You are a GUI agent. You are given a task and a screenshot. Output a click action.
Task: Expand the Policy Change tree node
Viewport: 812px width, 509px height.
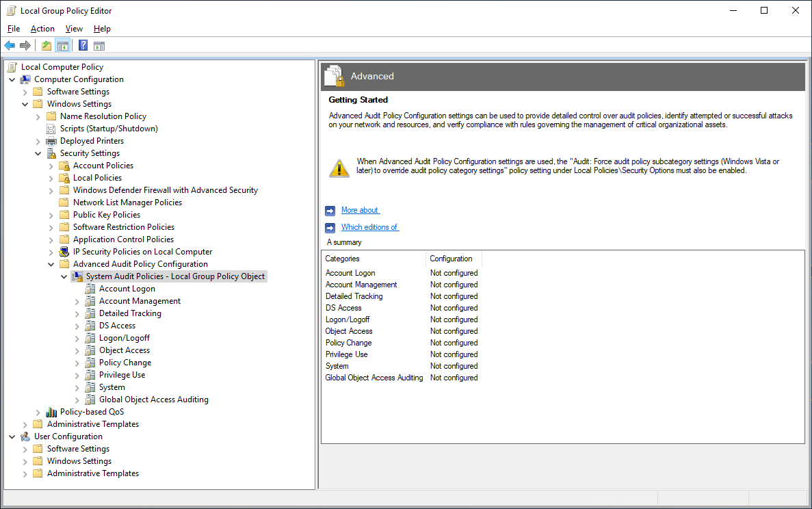(x=77, y=363)
